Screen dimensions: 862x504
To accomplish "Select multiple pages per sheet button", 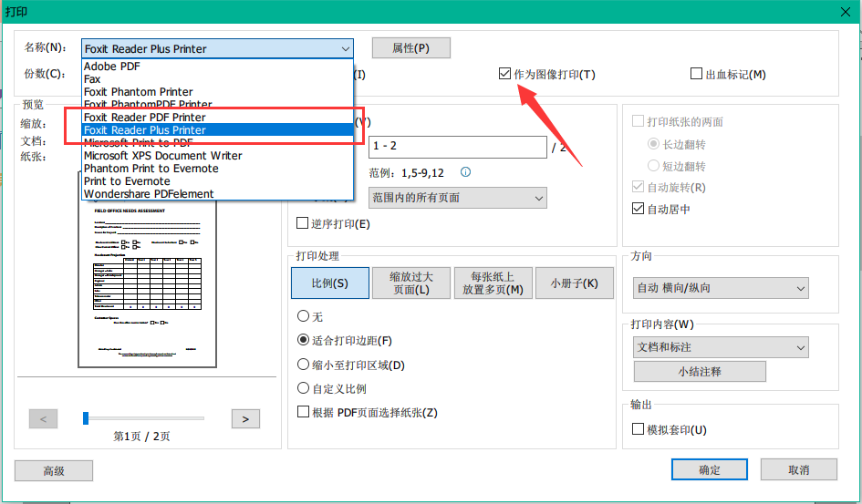I will coord(493,283).
